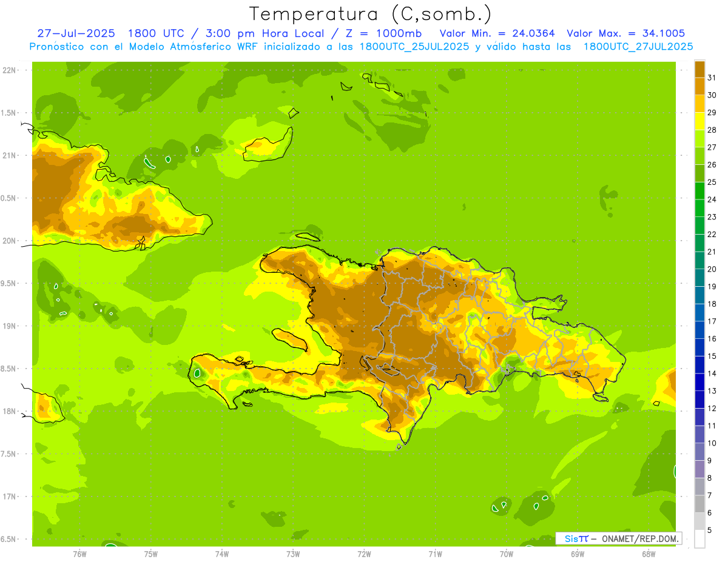Select the date text "27-Jul-2025"
The width and height of the screenshot is (728, 562).
click(76, 33)
